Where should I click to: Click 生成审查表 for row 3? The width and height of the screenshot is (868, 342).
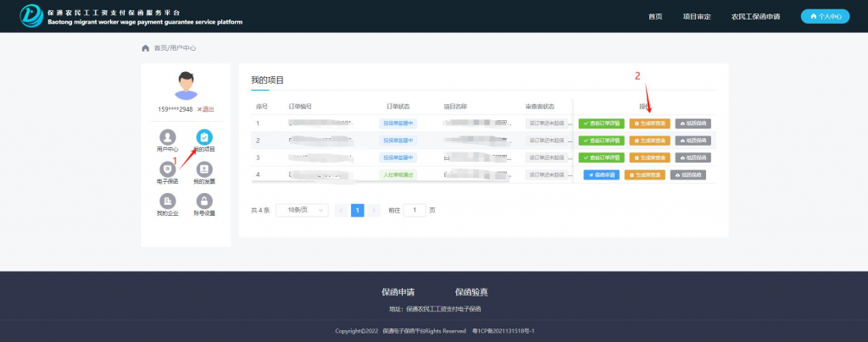[x=650, y=158]
